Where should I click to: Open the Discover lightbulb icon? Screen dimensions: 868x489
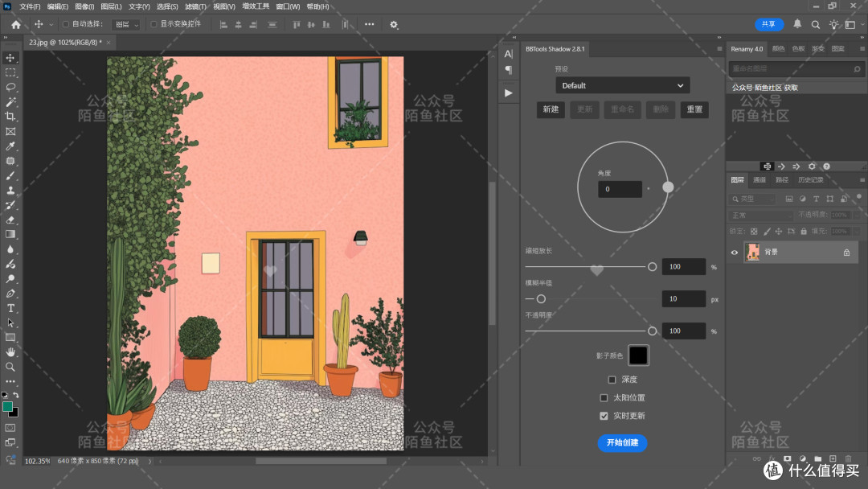(x=833, y=24)
